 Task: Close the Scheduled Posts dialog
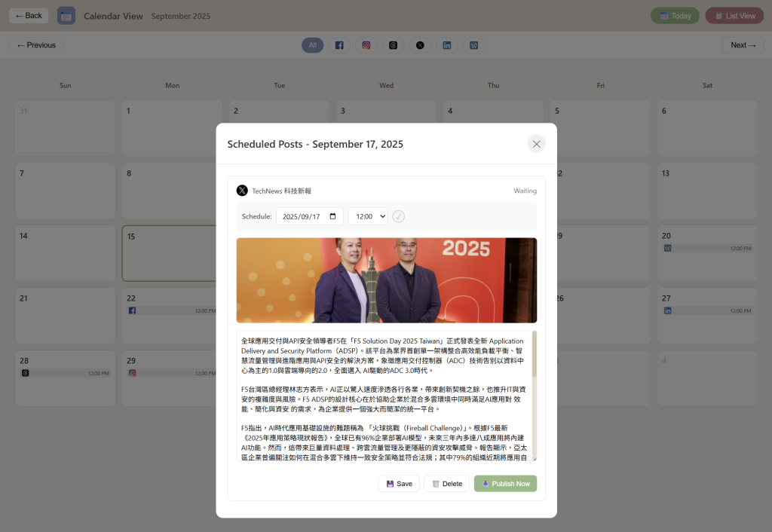(536, 144)
